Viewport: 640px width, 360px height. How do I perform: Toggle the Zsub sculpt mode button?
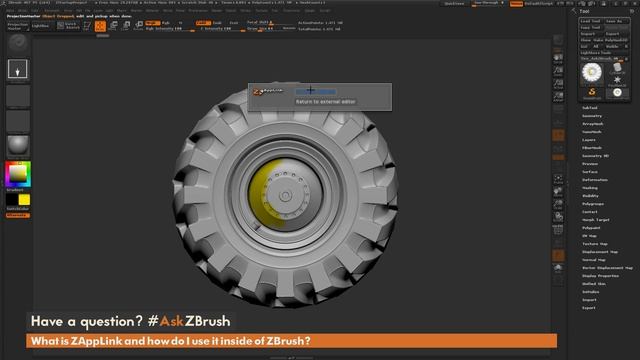coord(217,23)
